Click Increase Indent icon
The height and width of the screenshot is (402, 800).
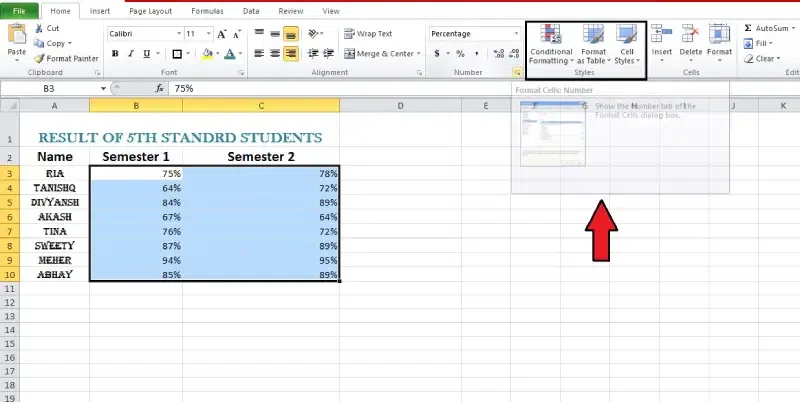click(x=329, y=53)
